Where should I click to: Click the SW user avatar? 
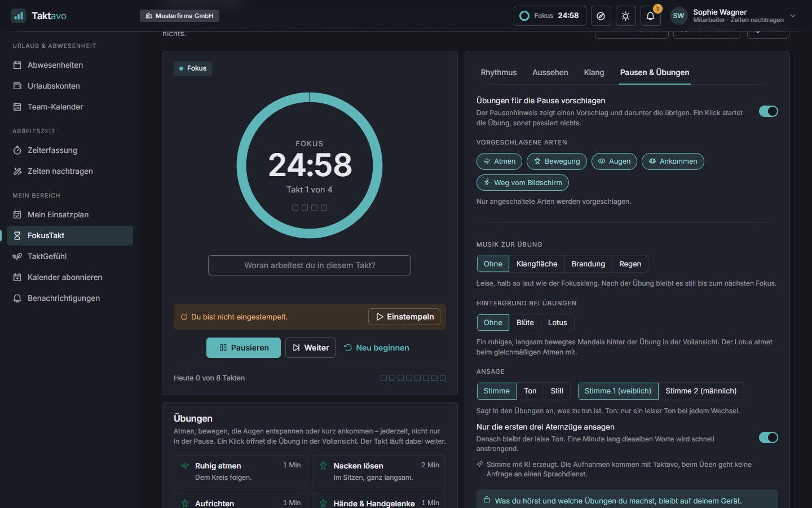pyautogui.click(x=679, y=16)
